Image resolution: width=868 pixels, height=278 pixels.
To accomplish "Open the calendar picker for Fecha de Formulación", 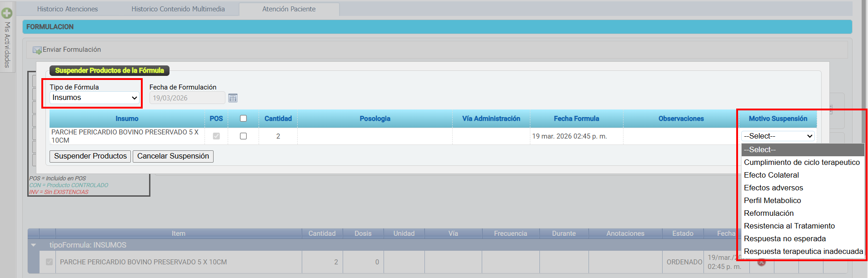I will point(233,98).
